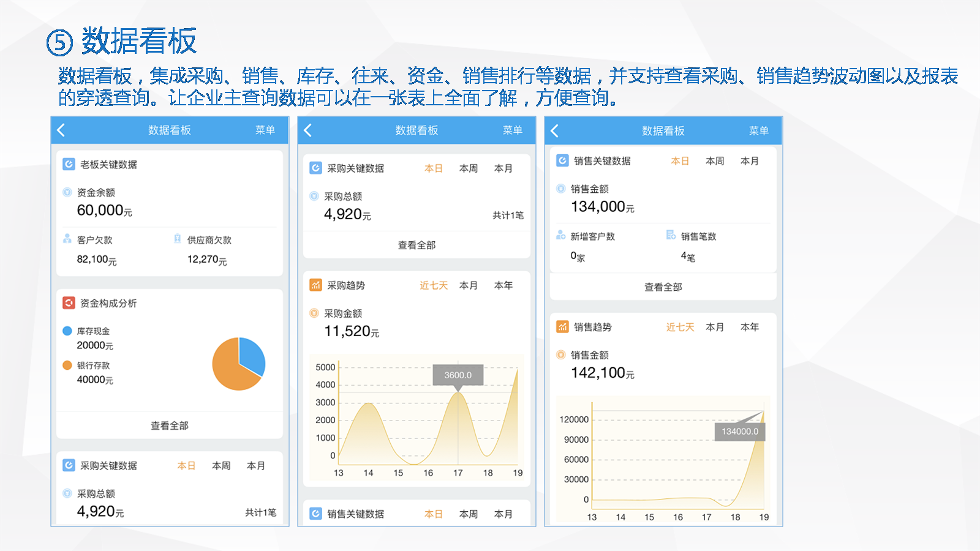Click the 3600.0 tooltip on 采购趋势 chart
This screenshot has width=980, height=551.
tap(458, 375)
